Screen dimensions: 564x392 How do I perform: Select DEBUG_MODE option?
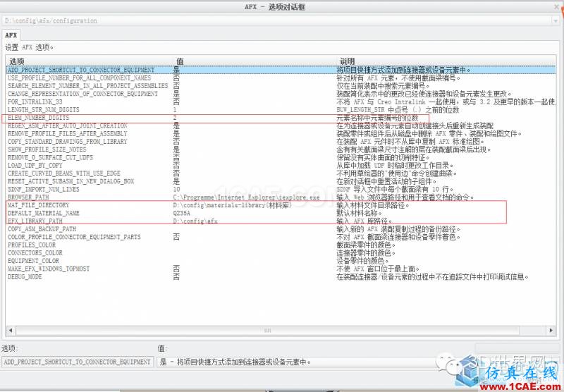click(25, 276)
